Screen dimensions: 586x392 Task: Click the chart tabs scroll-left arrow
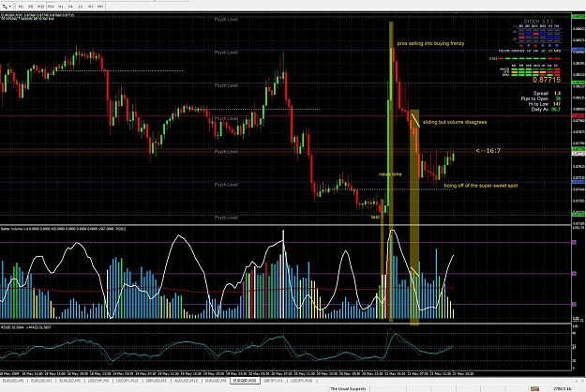(x=577, y=381)
